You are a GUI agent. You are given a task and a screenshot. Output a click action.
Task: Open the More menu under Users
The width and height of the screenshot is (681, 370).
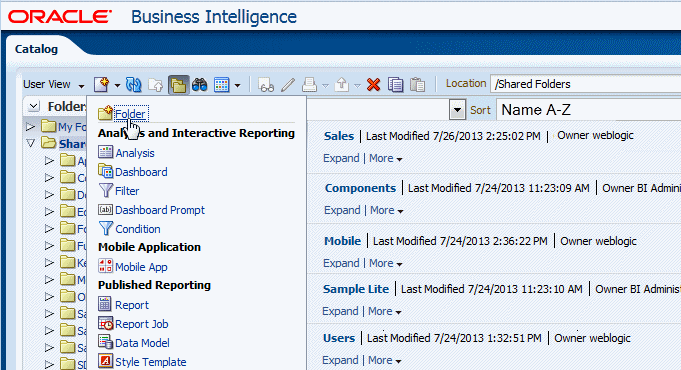click(x=385, y=360)
